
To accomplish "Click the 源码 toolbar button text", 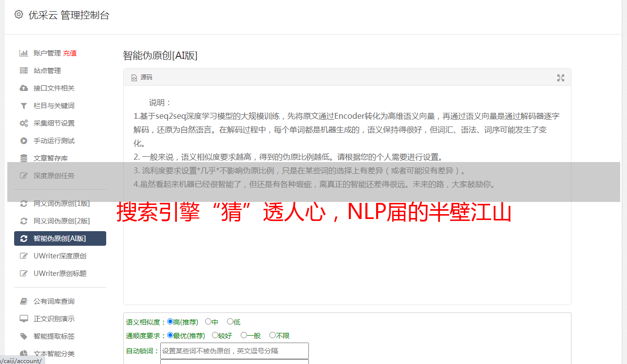I will pos(146,78).
